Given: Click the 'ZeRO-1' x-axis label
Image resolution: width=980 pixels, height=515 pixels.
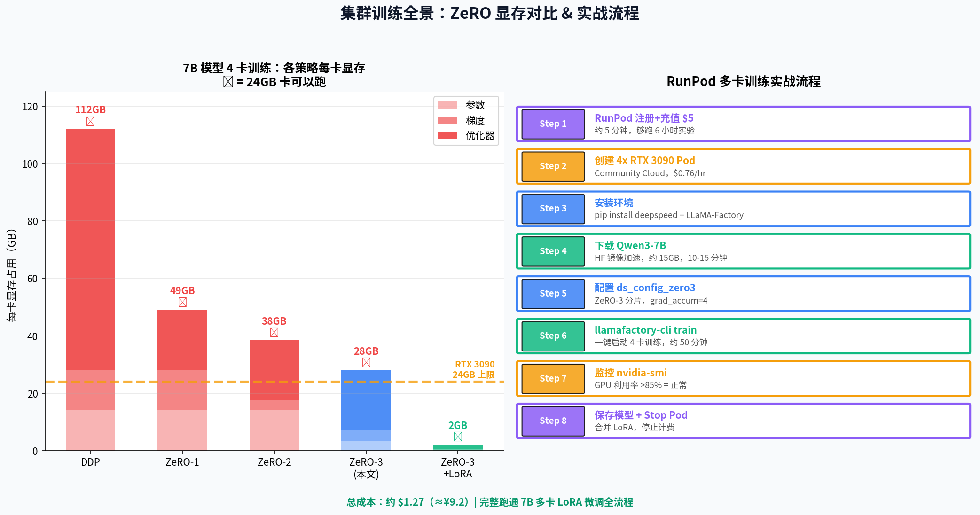Looking at the screenshot, I should pyautogui.click(x=182, y=462).
